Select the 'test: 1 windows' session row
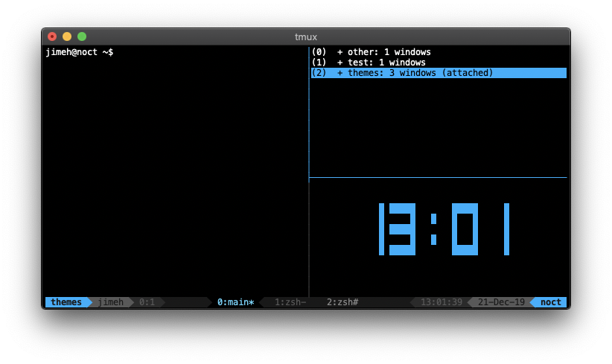The image size is (612, 364). click(x=439, y=63)
